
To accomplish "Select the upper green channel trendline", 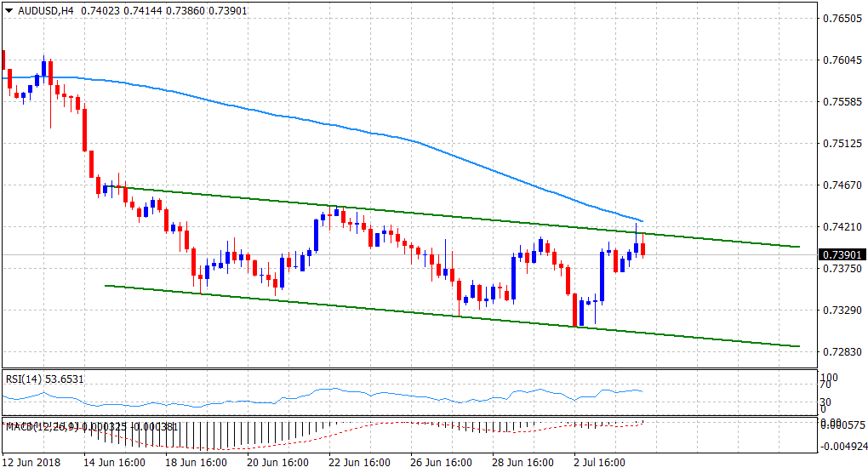I will click(x=425, y=213).
